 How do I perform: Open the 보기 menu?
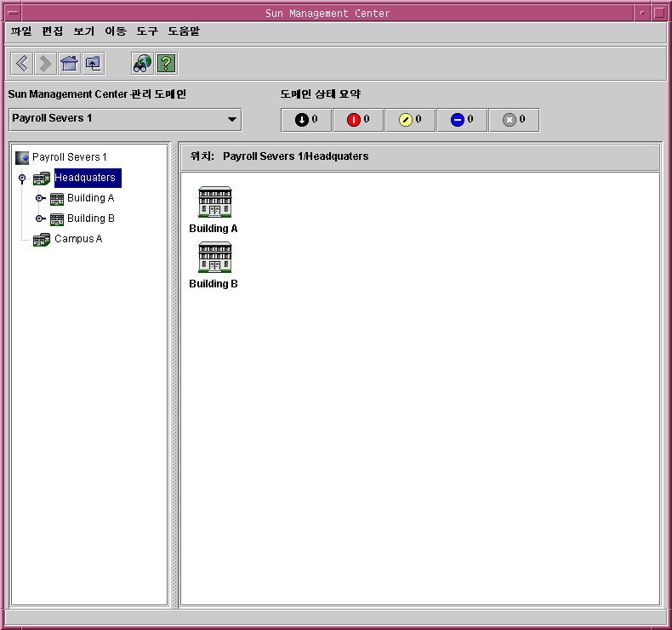[x=84, y=31]
